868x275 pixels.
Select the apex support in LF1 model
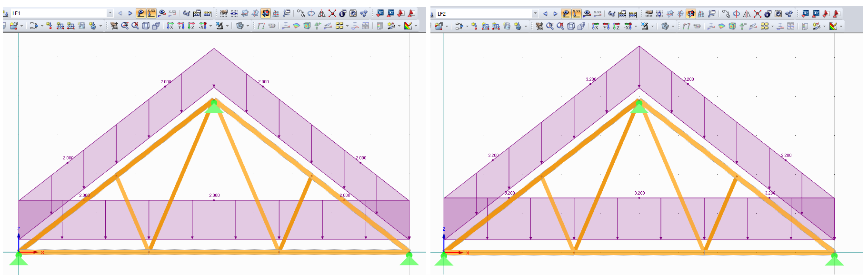tap(214, 107)
